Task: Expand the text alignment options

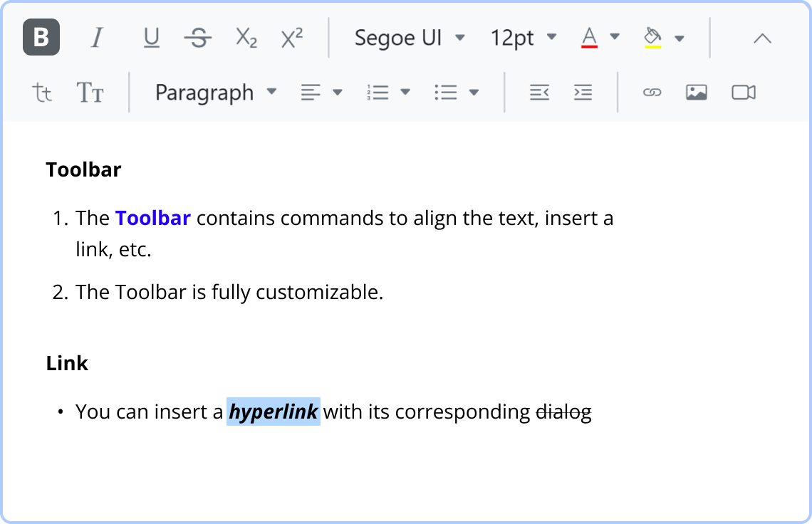Action: (x=337, y=92)
